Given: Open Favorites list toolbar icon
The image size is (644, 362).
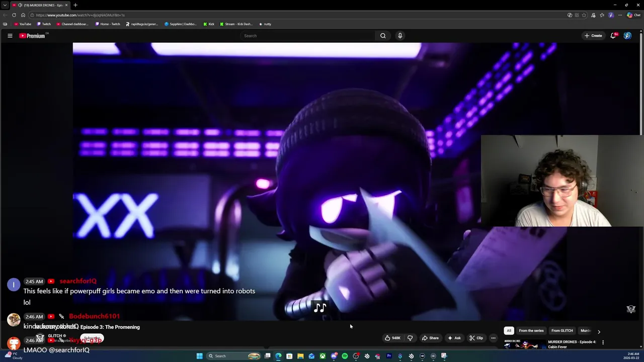Looking at the screenshot, I should (602, 15).
